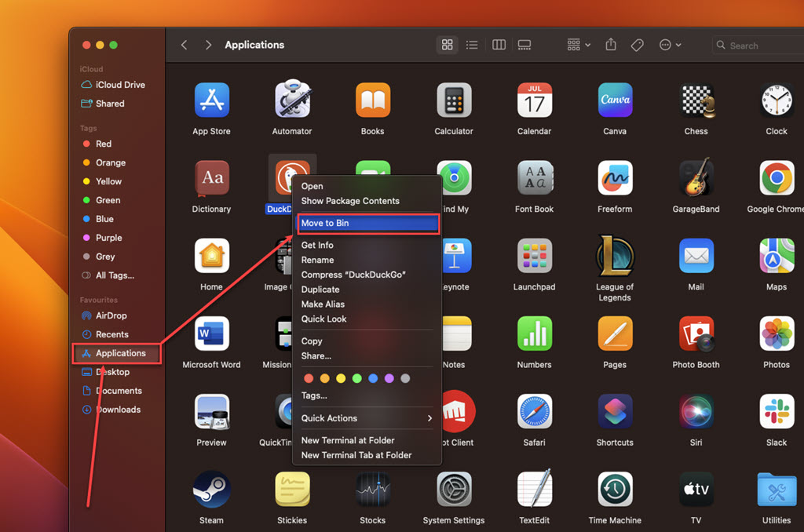The width and height of the screenshot is (804, 532).
Task: Select the Freeform app icon
Action: click(x=615, y=178)
